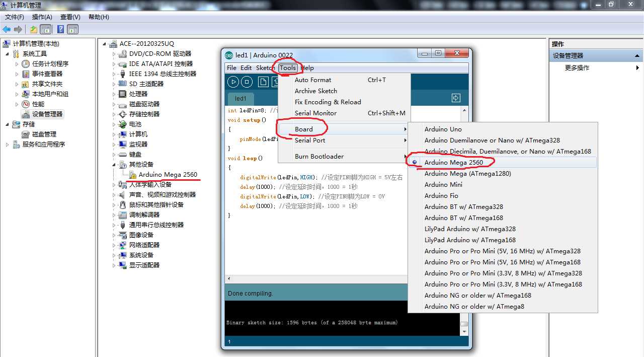The image size is (644, 357).
Task: Click the show/hide action pane toolbar icon
Action: point(73,30)
